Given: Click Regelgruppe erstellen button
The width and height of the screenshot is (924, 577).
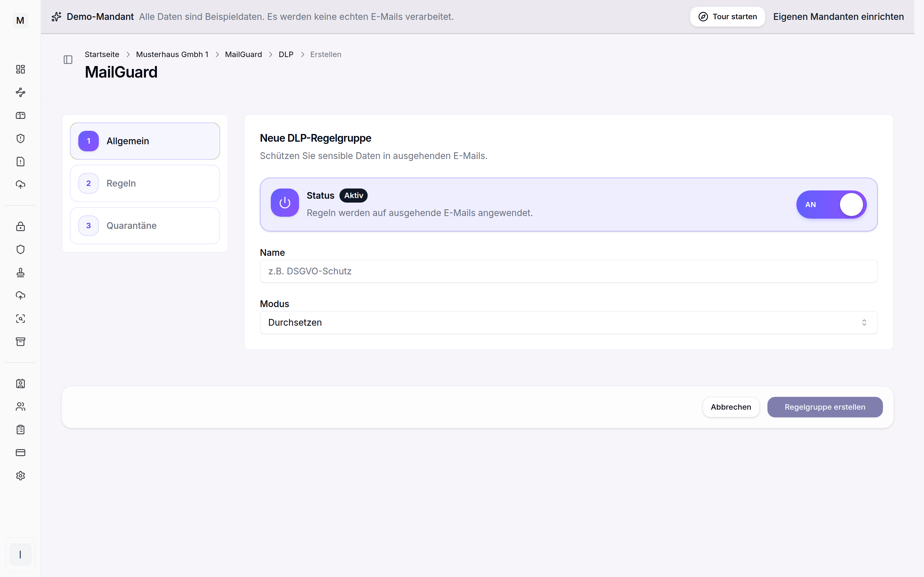Looking at the screenshot, I should [825, 407].
